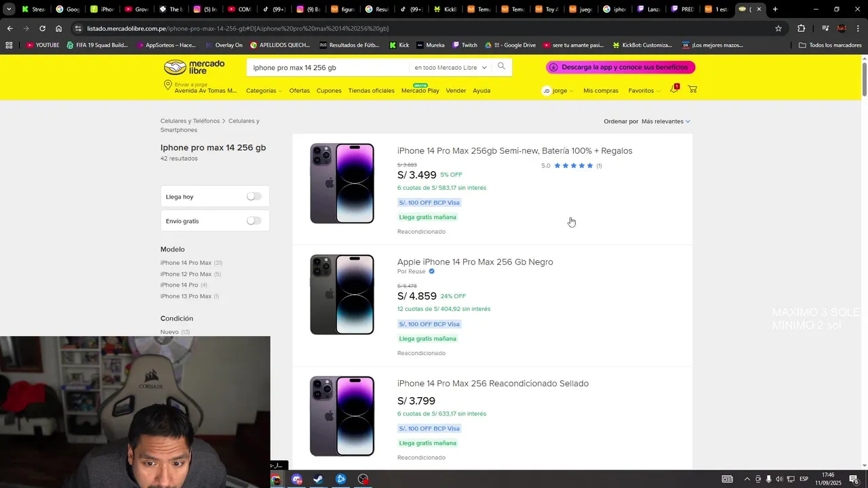Open the browser extensions puzzle icon

[802, 28]
